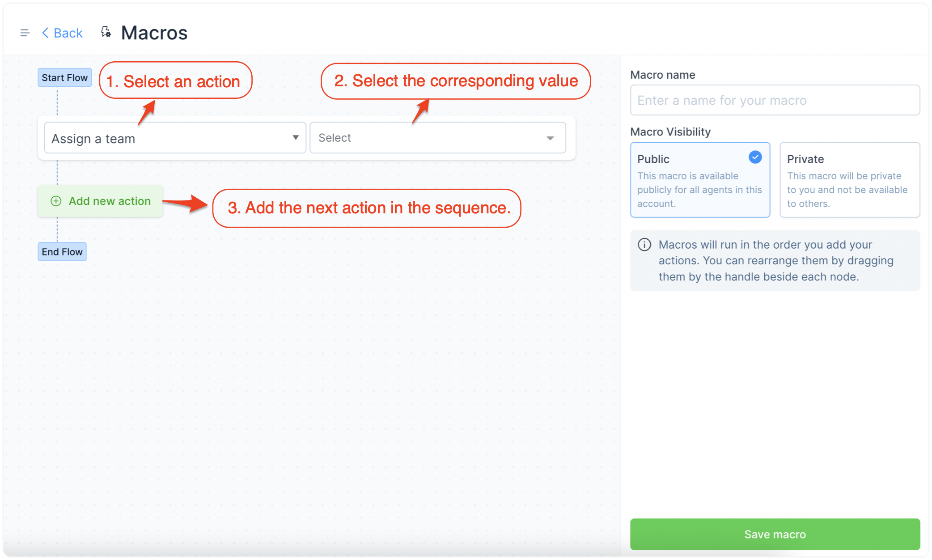Click the Start Flow node
Screen dimensions: 932x560
click(65, 78)
